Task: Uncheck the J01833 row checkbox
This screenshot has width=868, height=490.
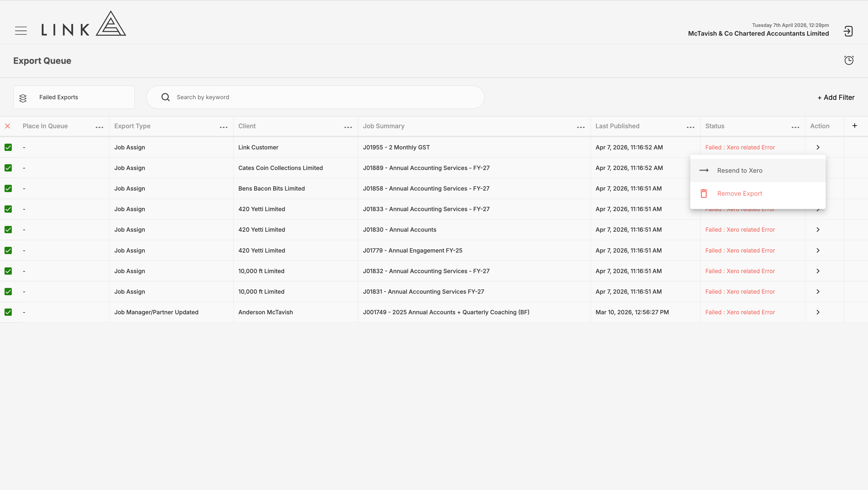Action: coord(8,209)
